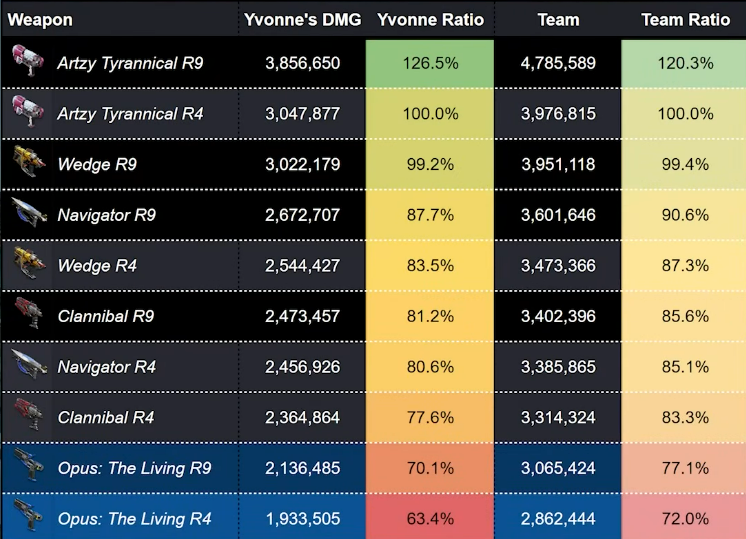
Task: Select the Yvonne Ratio column header
Action: [x=431, y=20]
